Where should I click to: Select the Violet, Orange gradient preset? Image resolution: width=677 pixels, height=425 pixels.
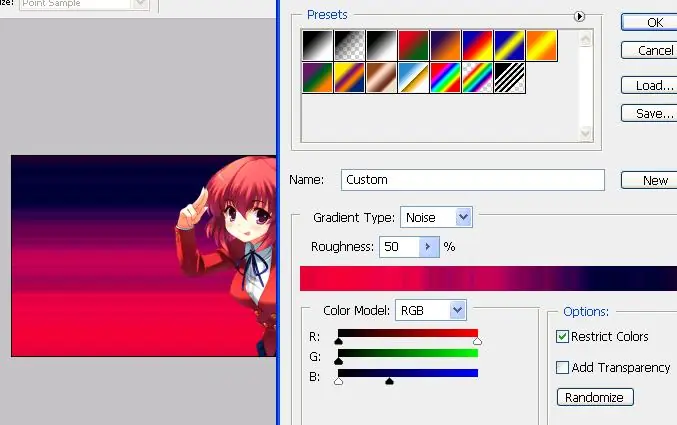[445, 45]
